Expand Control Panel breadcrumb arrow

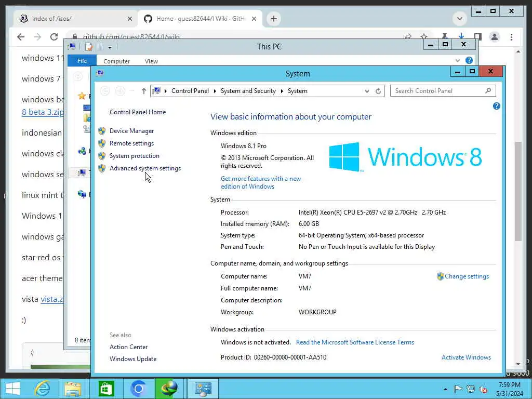pyautogui.click(x=215, y=91)
